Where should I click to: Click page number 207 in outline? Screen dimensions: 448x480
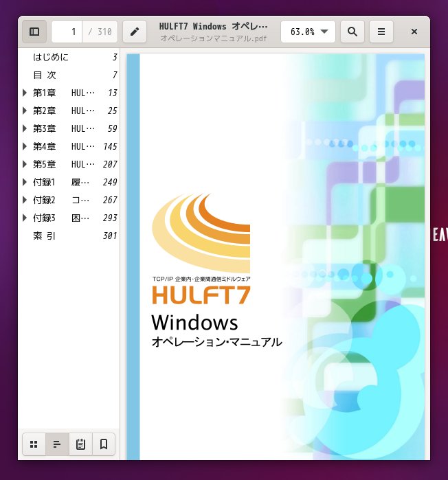click(110, 164)
